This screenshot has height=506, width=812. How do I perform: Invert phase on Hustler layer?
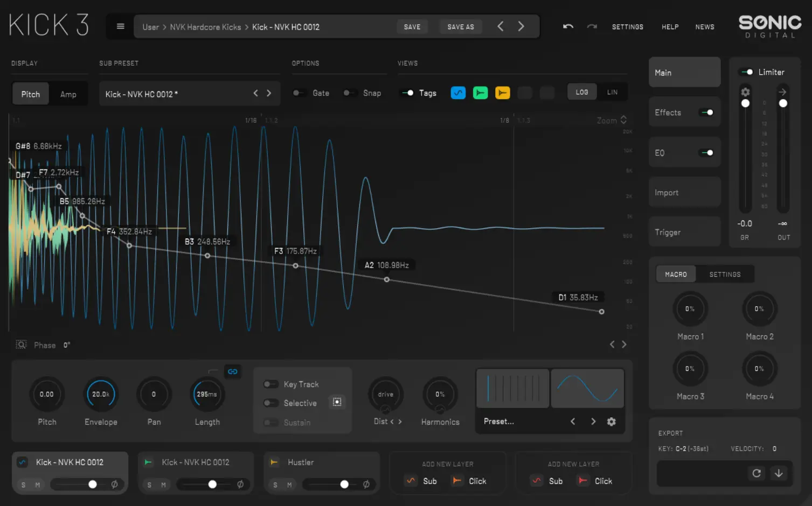point(366,484)
